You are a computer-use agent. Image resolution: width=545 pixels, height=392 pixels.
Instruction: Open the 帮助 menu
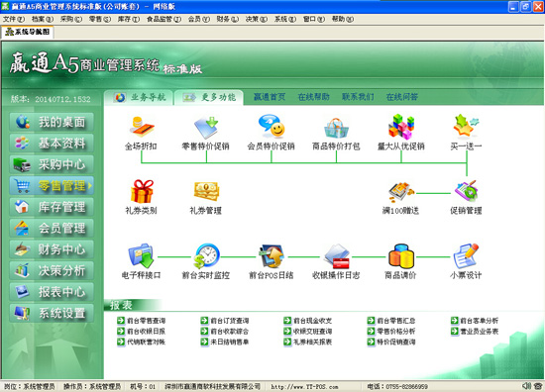point(343,19)
